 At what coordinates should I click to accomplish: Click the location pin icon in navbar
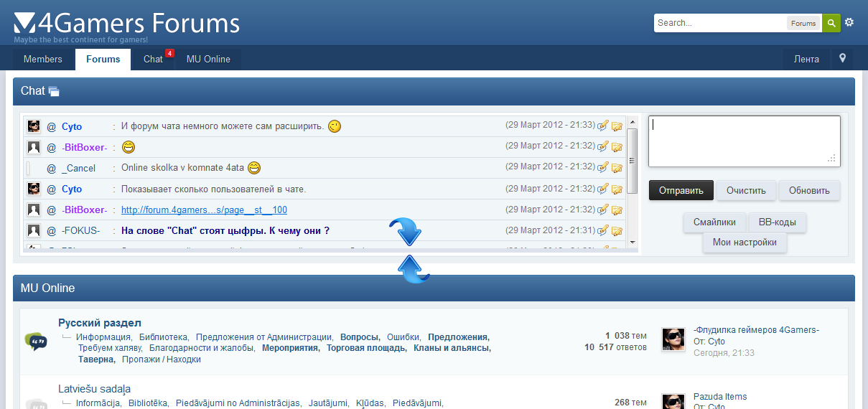[842, 59]
